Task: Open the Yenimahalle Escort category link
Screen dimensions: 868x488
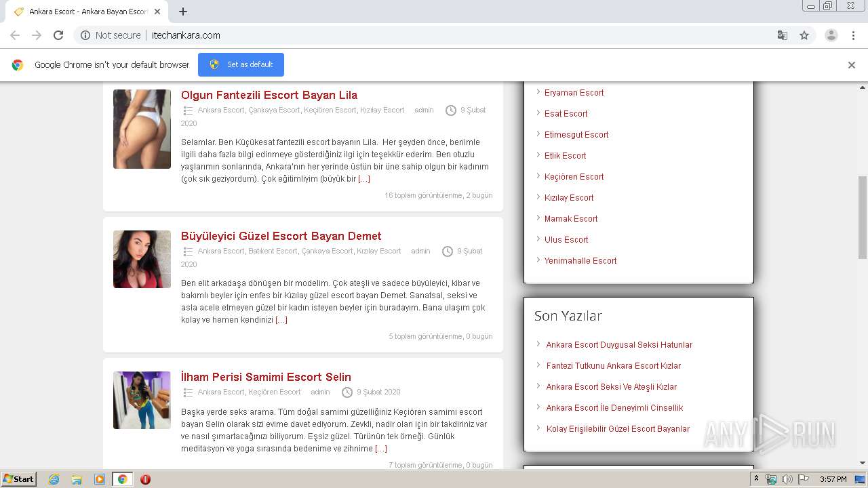Action: (580, 261)
